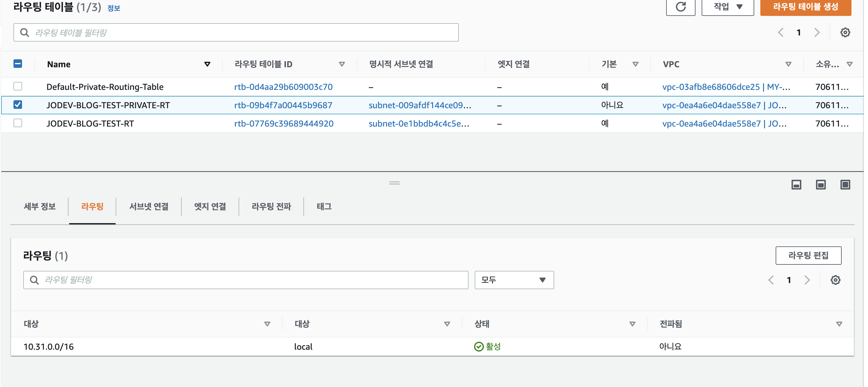The width and height of the screenshot is (868, 387).
Task: Set split panel to smallest size icon
Action: pos(796,185)
